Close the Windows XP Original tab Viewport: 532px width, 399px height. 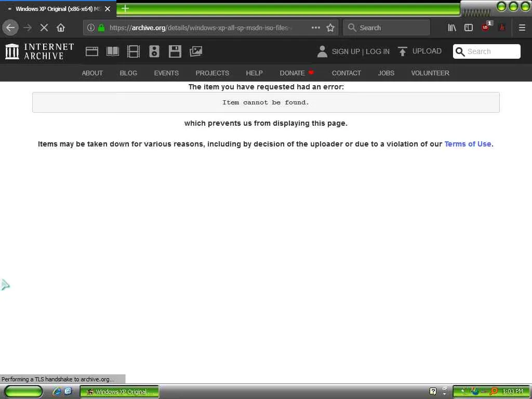point(108,9)
